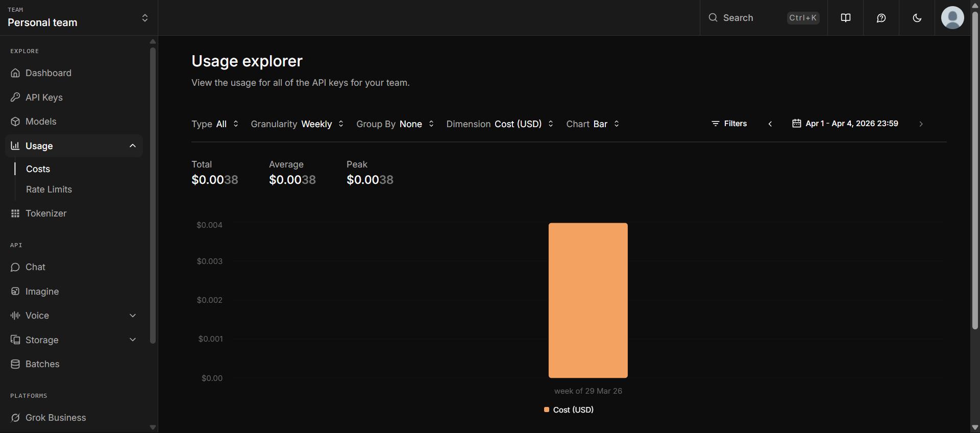Collapse the Usage section chevron
Screen dimensions: 980x433
click(x=133, y=146)
